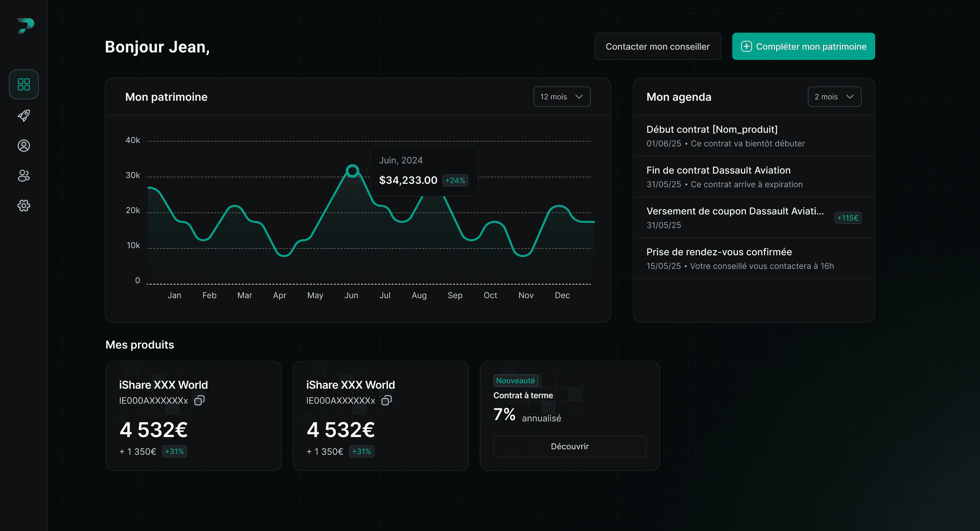The width and height of the screenshot is (980, 531).
Task: Click the app logo in sidebar
Action: pos(26,26)
